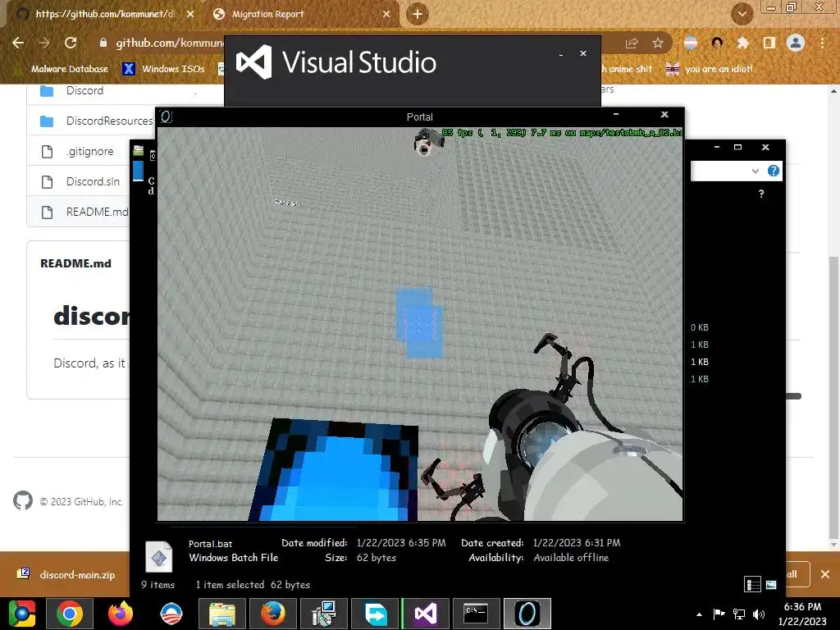Image resolution: width=840 pixels, height=630 pixels.
Task: Click the system icon of Portal window
Action: [x=166, y=116]
